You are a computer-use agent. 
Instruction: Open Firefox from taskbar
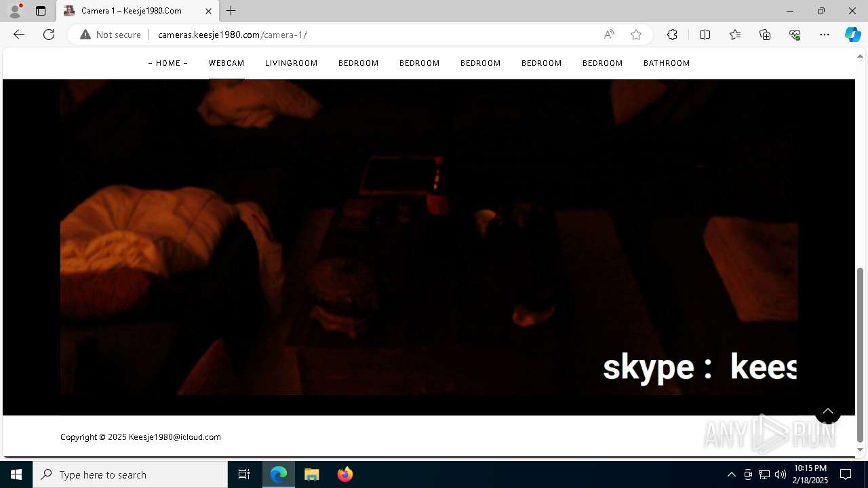[345, 474]
